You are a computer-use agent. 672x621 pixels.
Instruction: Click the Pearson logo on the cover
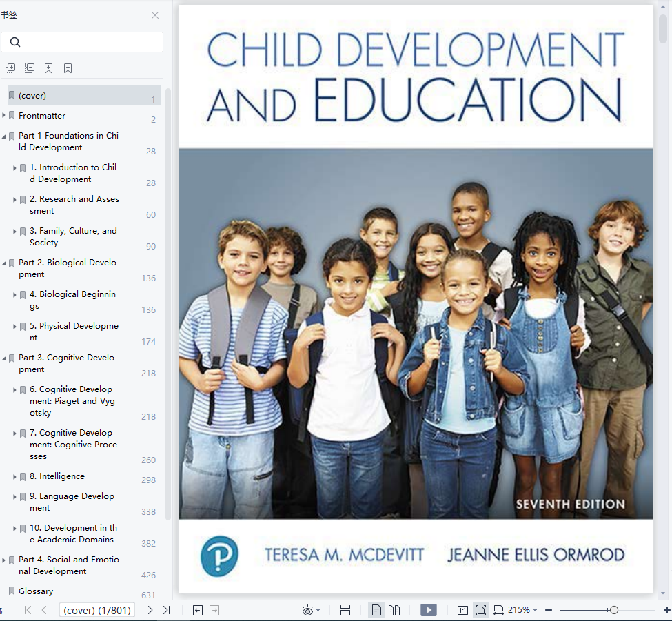pos(219,556)
